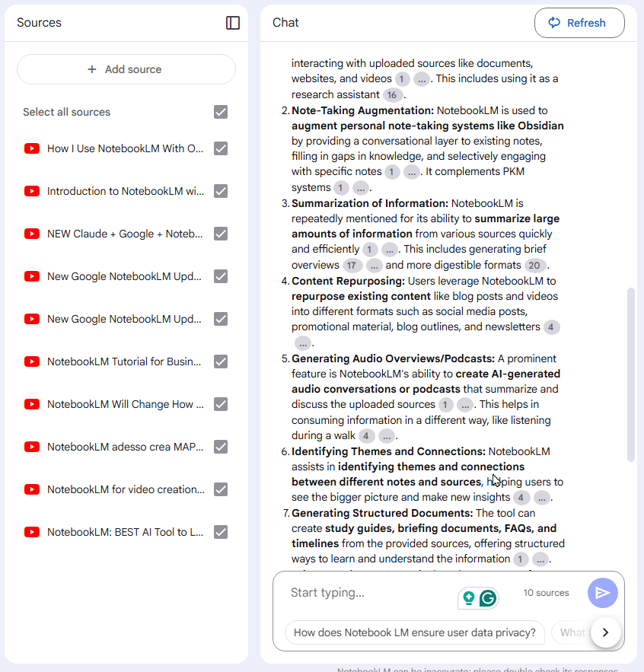Click the 'Chat' panel heading
Screen dimensions: 644x672
[x=285, y=23]
